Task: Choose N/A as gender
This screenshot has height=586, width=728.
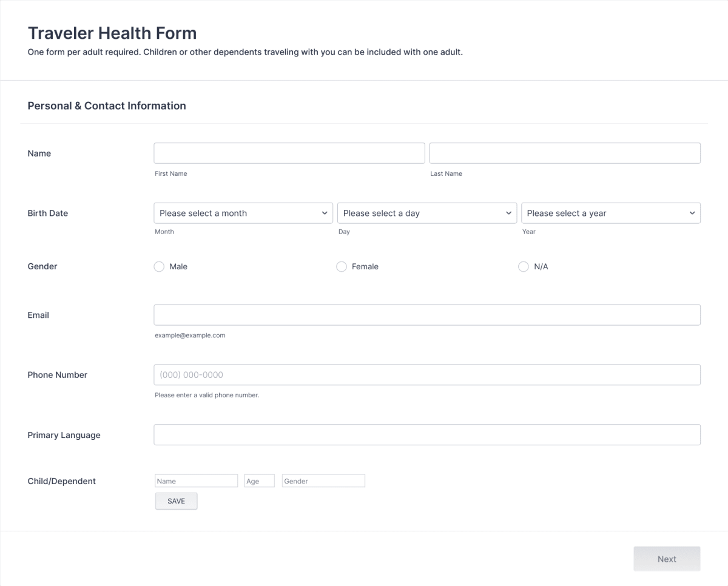Action: pyautogui.click(x=523, y=266)
